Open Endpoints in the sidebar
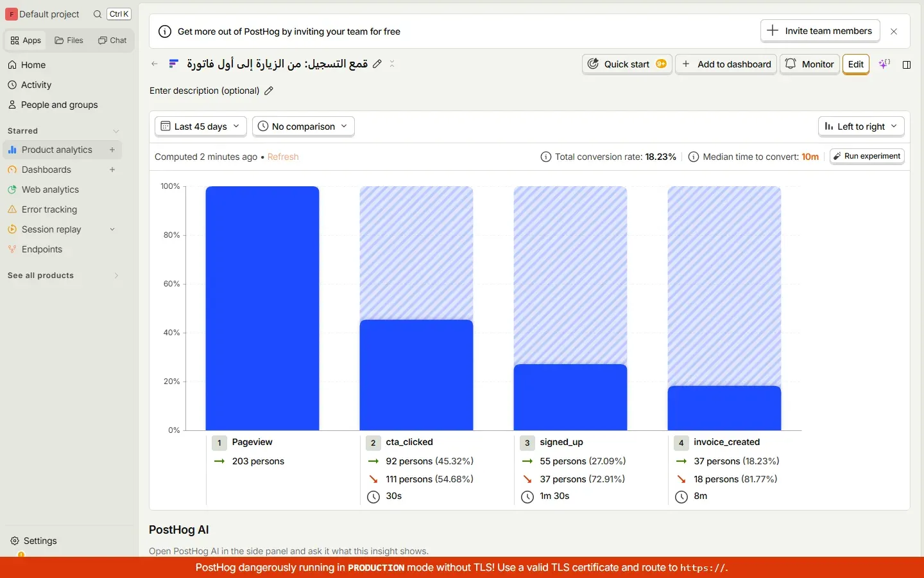Viewport: 924px width, 578px height. 62,249
